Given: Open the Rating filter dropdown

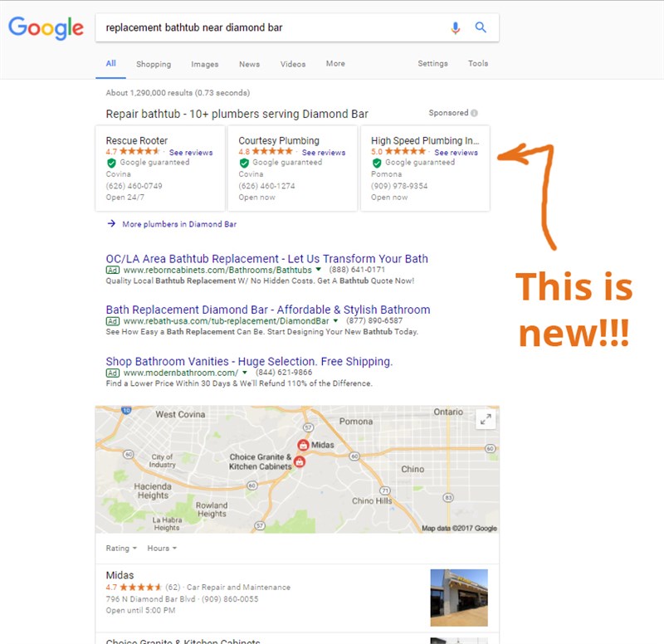Looking at the screenshot, I should [x=121, y=549].
